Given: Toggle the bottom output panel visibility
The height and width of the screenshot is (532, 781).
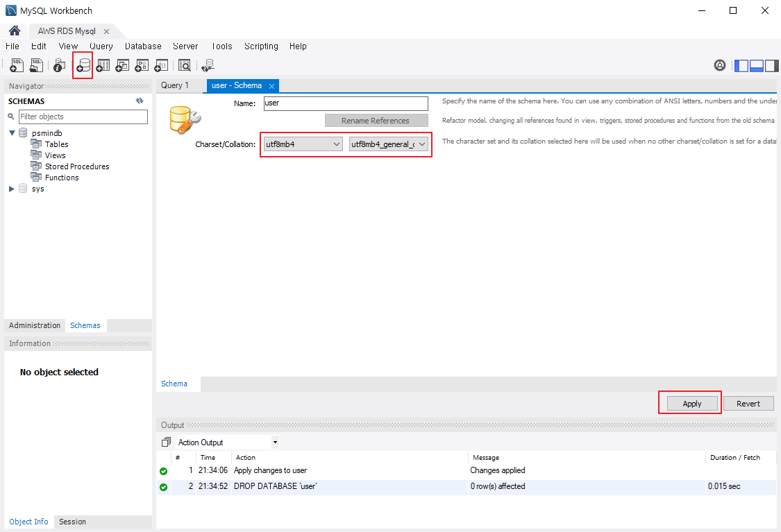Looking at the screenshot, I should pyautogui.click(x=757, y=65).
